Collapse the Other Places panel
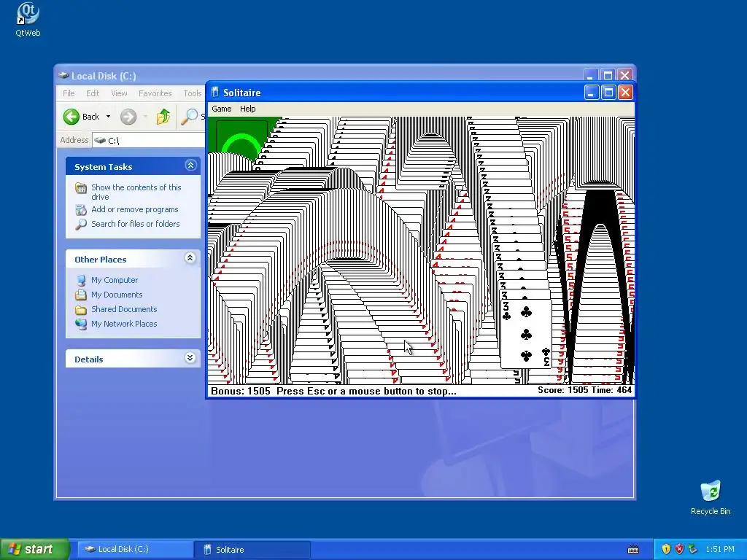This screenshot has height=560, width=747. click(x=190, y=258)
